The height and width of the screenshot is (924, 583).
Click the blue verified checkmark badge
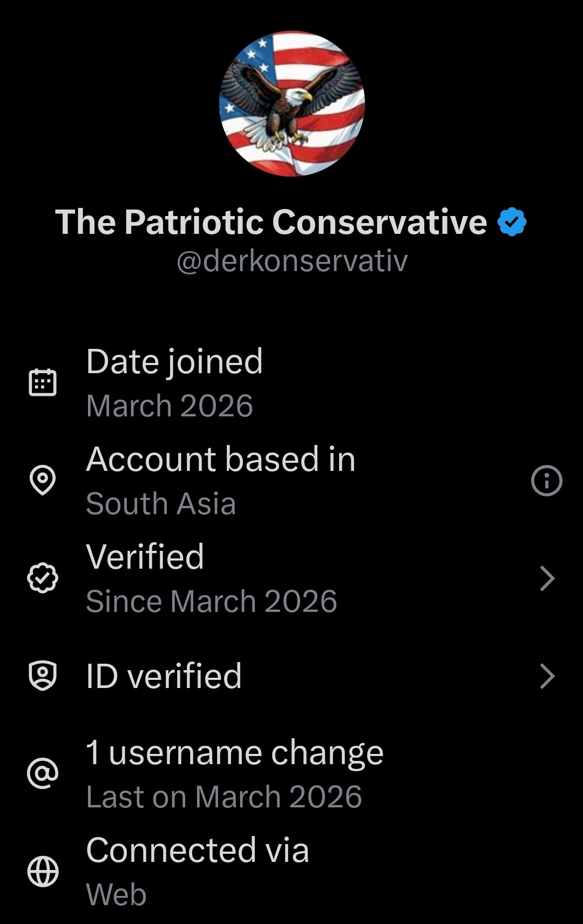(x=511, y=222)
